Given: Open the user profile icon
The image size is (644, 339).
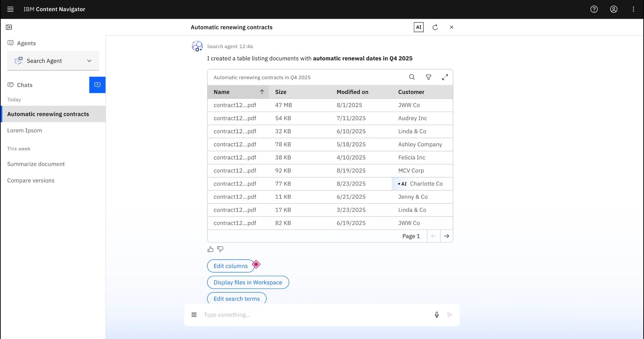Looking at the screenshot, I should (614, 9).
